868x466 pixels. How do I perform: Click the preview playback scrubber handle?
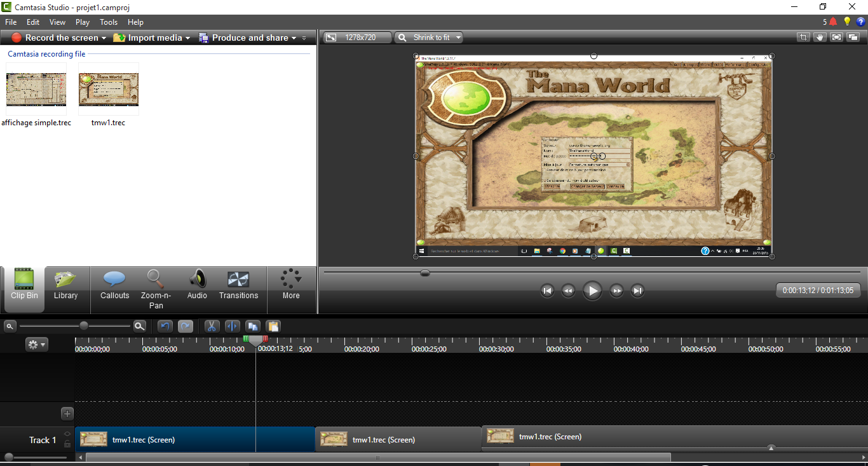point(425,273)
